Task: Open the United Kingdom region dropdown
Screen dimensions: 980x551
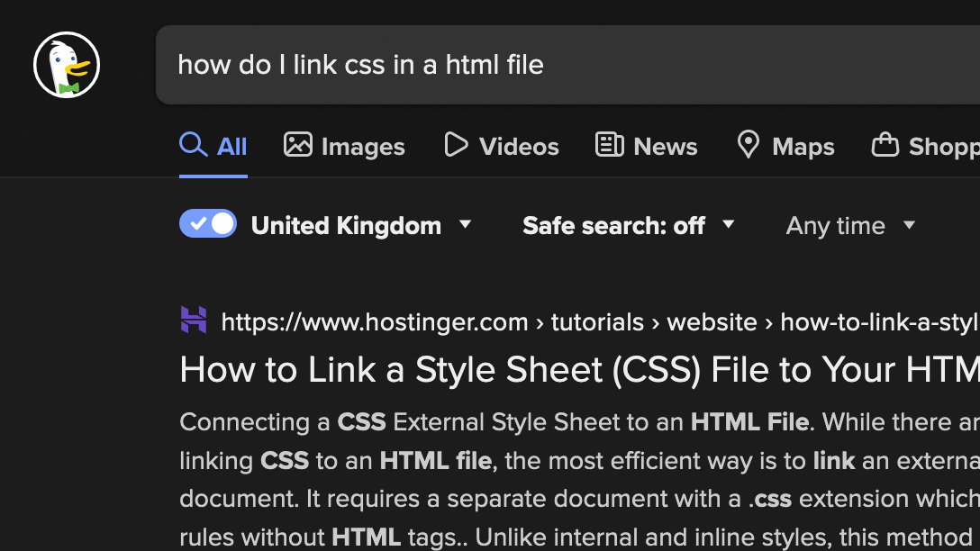Action: click(361, 225)
